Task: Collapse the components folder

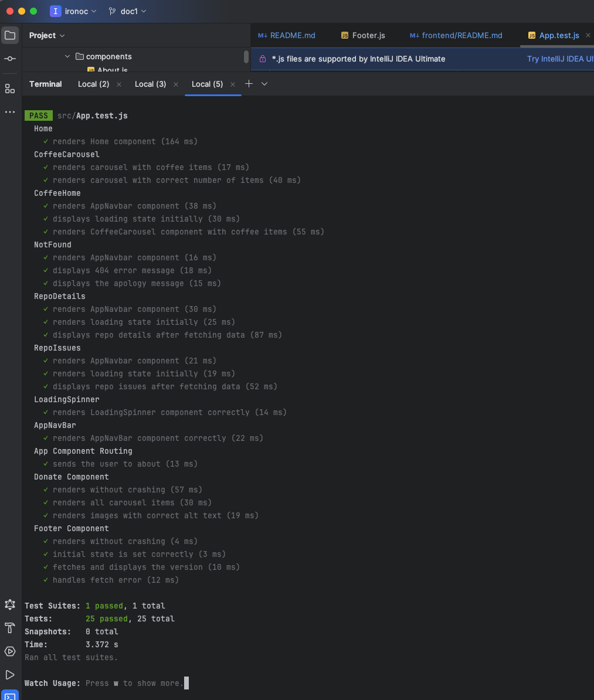Action: coord(67,56)
